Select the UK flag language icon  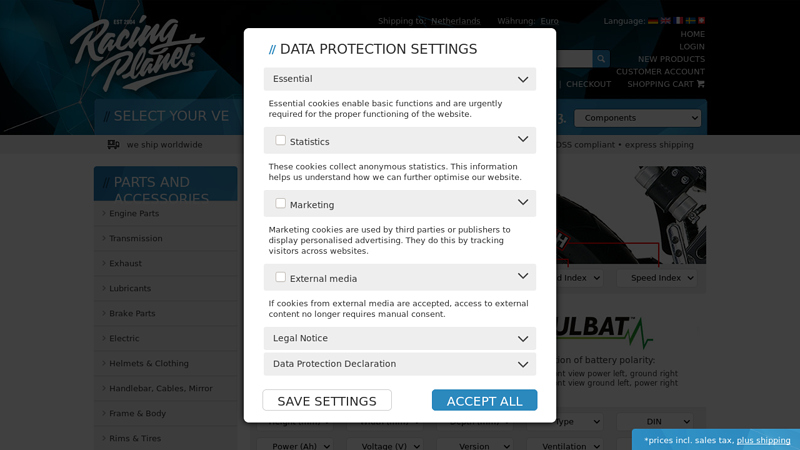click(x=666, y=21)
